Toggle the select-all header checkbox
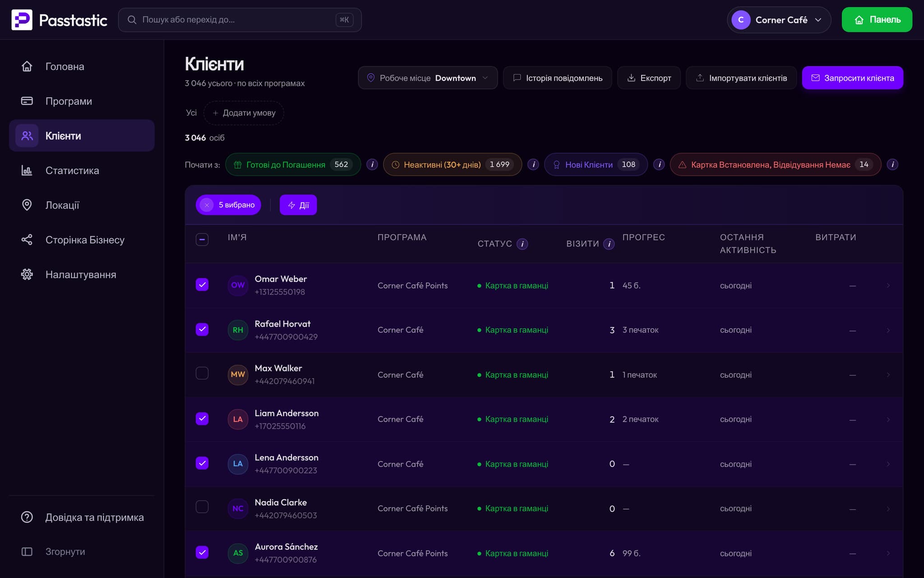The width and height of the screenshot is (924, 578). coord(202,239)
